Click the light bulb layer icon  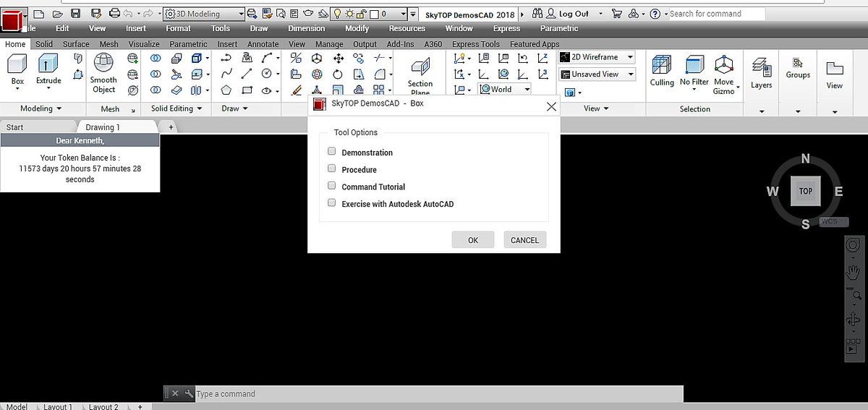click(336, 13)
